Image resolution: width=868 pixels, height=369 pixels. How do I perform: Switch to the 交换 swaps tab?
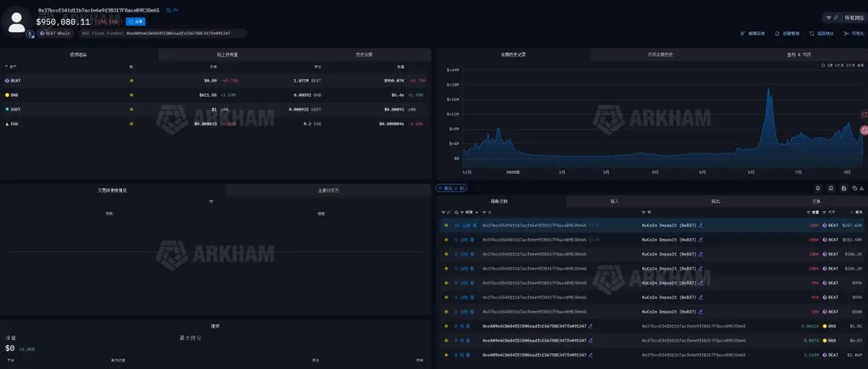816,201
